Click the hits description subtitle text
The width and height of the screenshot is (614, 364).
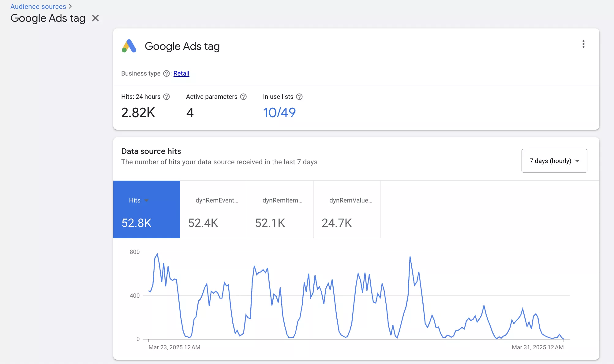pyautogui.click(x=219, y=162)
